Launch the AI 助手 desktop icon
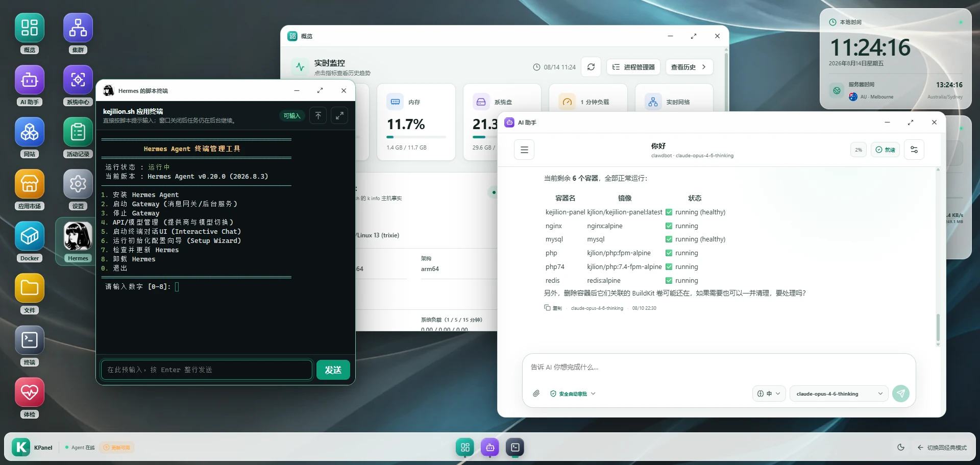 tap(30, 85)
